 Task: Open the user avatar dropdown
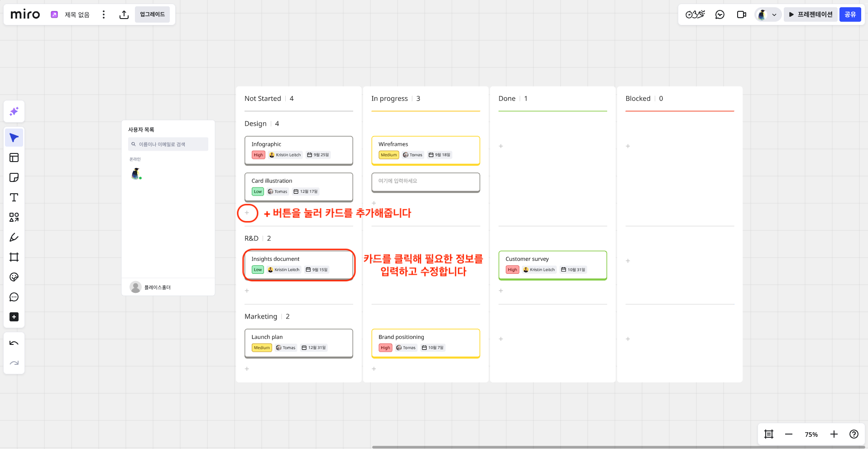767,14
